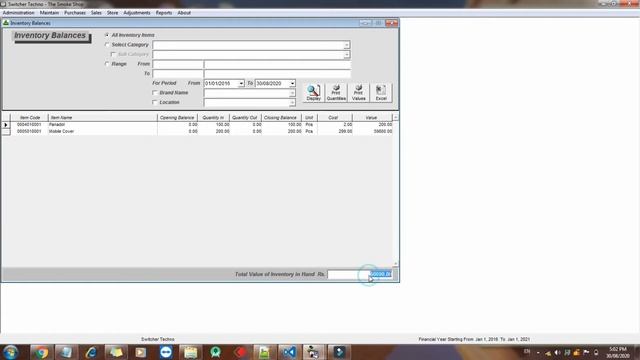The width and height of the screenshot is (640, 360).
Task: Open the Administration menu
Action: coord(18,13)
